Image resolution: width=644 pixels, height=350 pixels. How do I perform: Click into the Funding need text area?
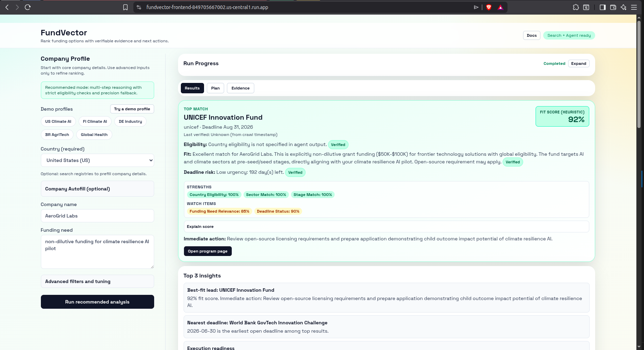tap(97, 252)
